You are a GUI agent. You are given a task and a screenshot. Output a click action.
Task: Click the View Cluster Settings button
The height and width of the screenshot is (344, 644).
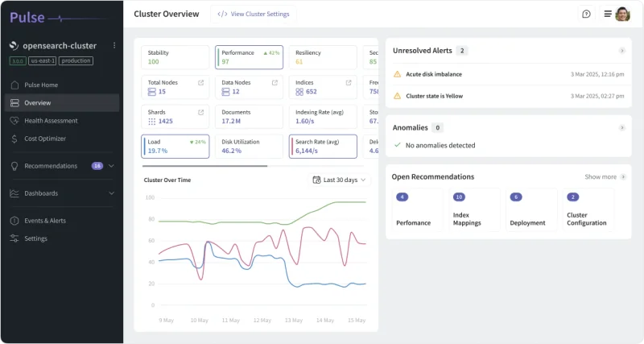[254, 14]
